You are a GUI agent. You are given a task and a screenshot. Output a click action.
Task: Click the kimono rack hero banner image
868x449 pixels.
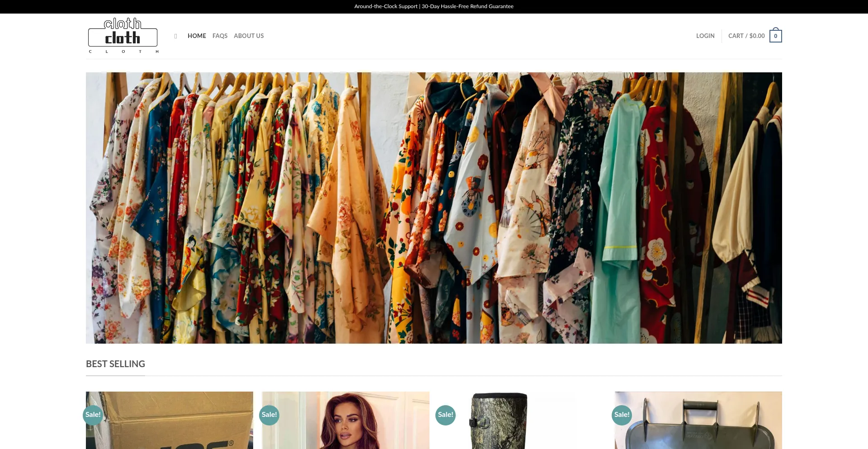pyautogui.click(x=434, y=208)
